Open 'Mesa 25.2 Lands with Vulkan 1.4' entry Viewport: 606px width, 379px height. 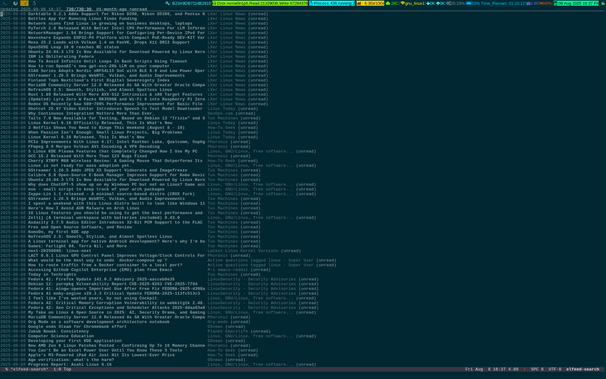109,42
